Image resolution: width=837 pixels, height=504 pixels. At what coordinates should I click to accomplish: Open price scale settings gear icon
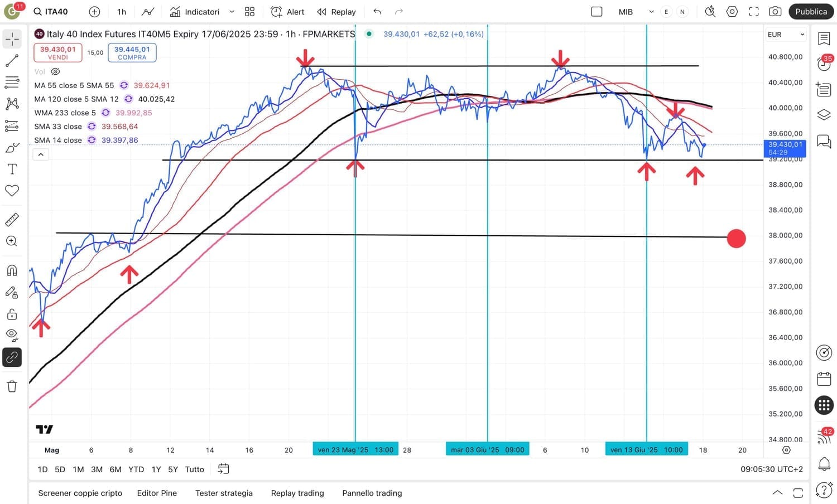(x=786, y=450)
